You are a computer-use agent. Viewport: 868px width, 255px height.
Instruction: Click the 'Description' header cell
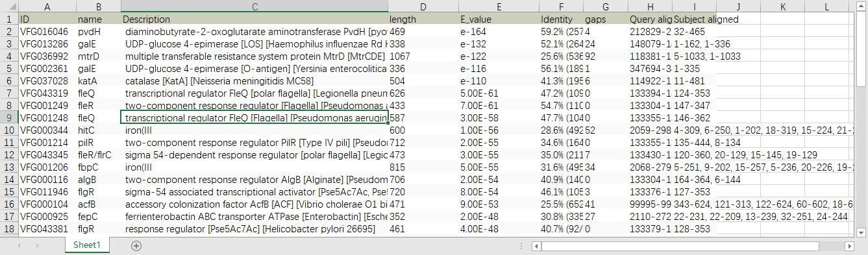(x=254, y=19)
